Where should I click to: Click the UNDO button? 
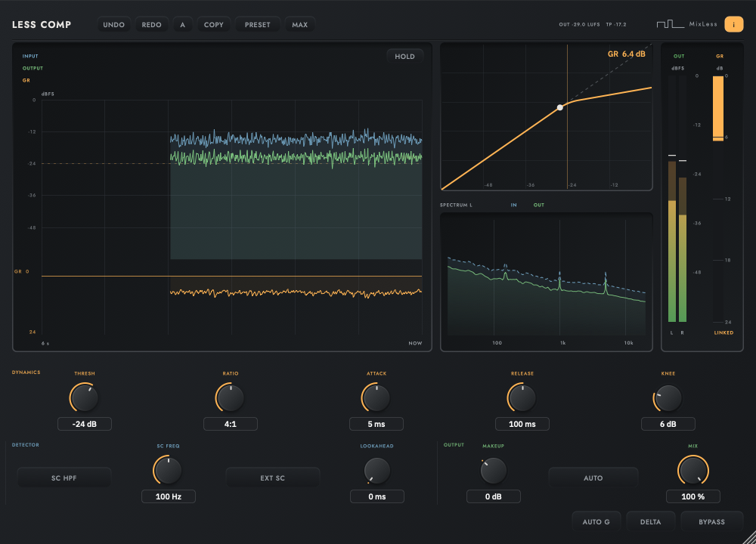pos(114,25)
